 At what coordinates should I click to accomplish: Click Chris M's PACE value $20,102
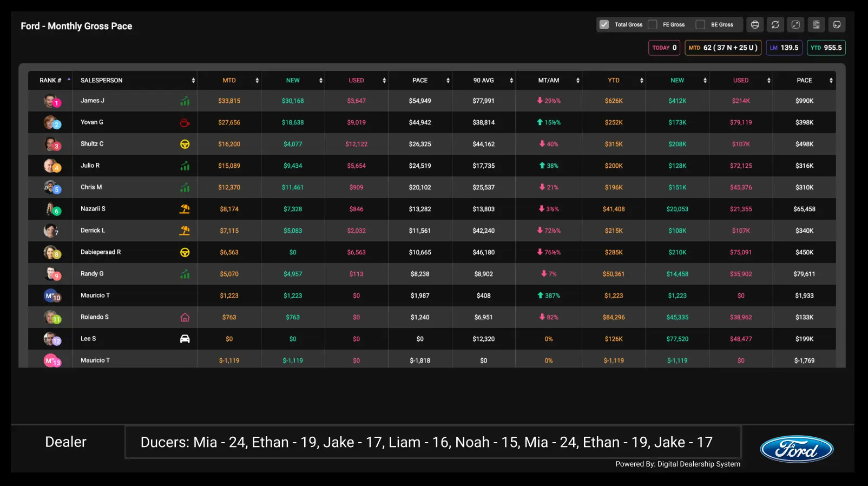[420, 187]
